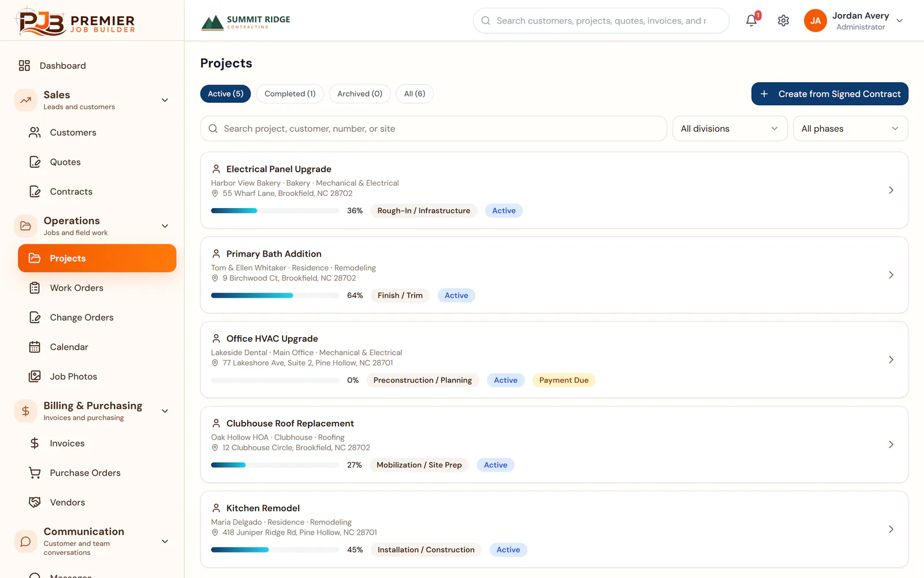The image size is (924, 578).
Task: Click the Dashboard grid icon
Action: [x=24, y=66]
